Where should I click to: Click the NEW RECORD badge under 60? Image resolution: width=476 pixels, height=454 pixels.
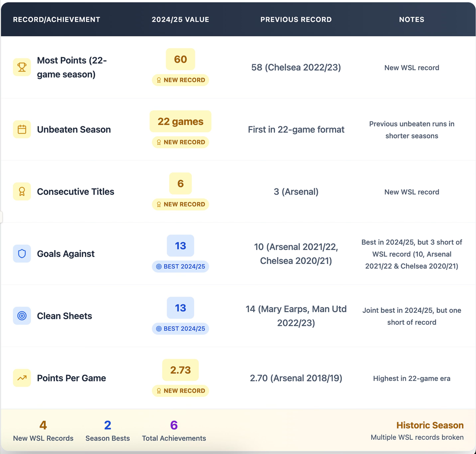pyautogui.click(x=180, y=80)
